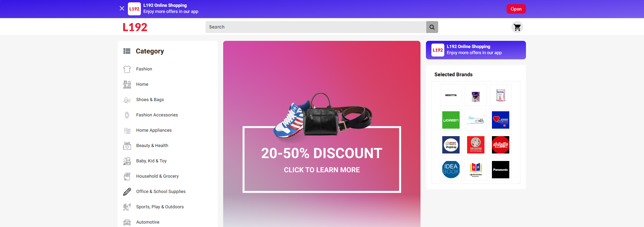Click the Category list icon
The image size is (644, 227).
click(127, 51)
